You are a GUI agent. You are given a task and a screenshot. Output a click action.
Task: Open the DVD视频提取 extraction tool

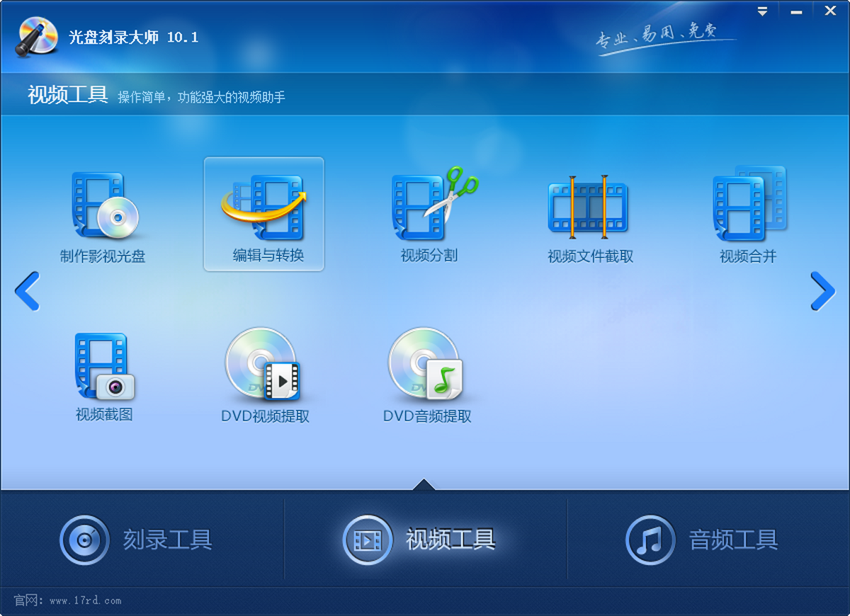[263, 364]
